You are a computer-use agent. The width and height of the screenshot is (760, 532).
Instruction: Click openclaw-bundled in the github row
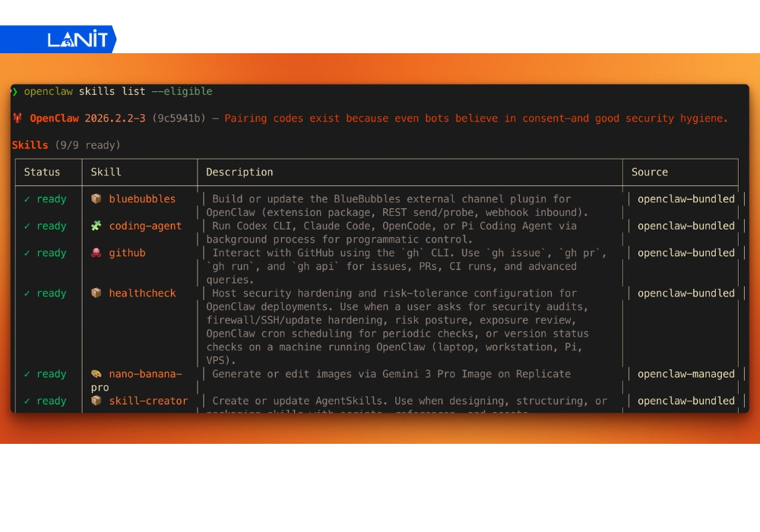click(x=686, y=253)
